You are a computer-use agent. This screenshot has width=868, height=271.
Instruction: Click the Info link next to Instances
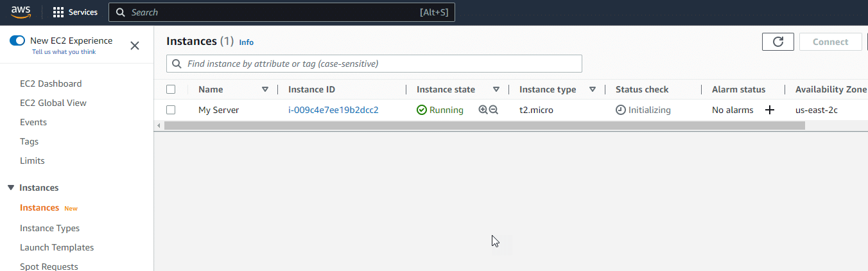[x=247, y=42]
